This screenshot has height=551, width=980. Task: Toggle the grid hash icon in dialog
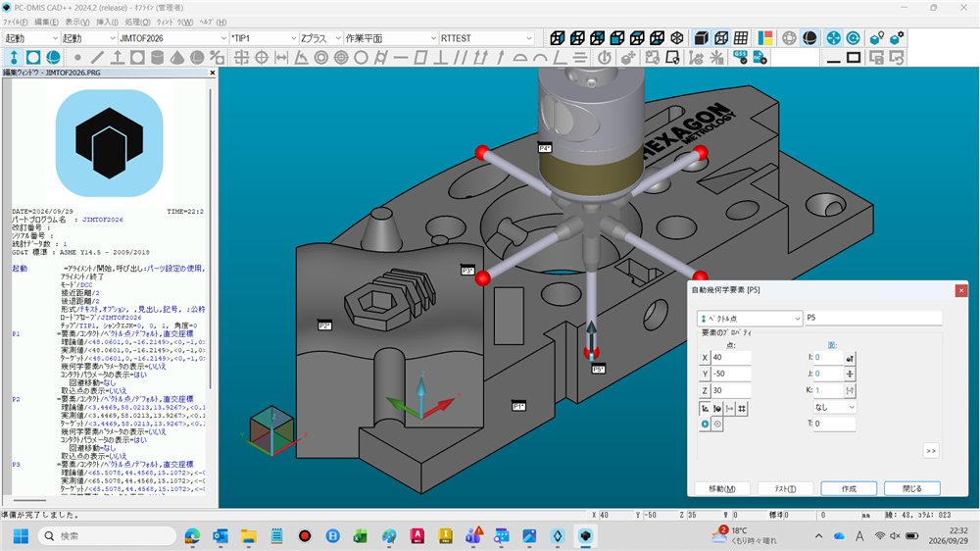click(742, 409)
